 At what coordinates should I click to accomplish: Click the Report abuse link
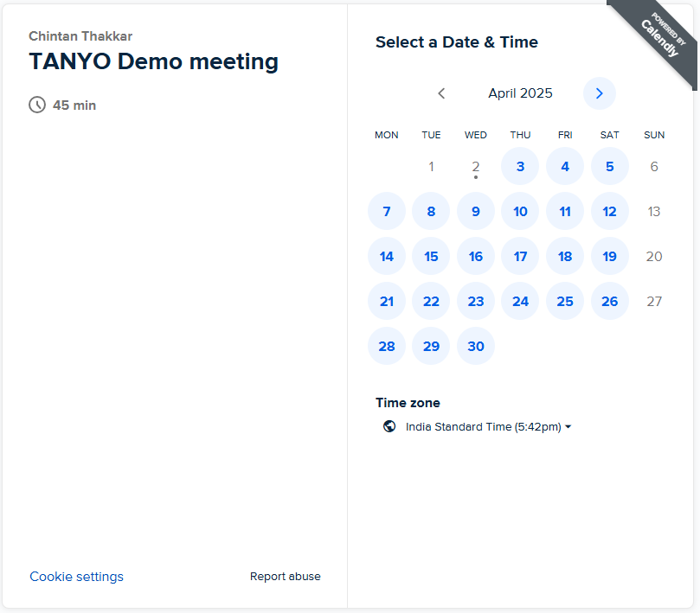point(286,577)
